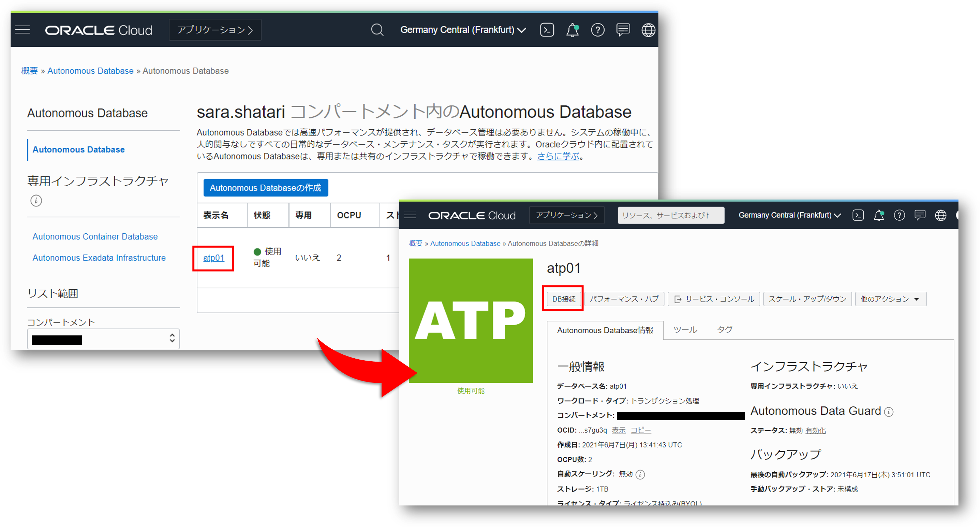Open 他のアクション dropdown menu
Viewport: 980px width, 527px height.
[890, 299]
